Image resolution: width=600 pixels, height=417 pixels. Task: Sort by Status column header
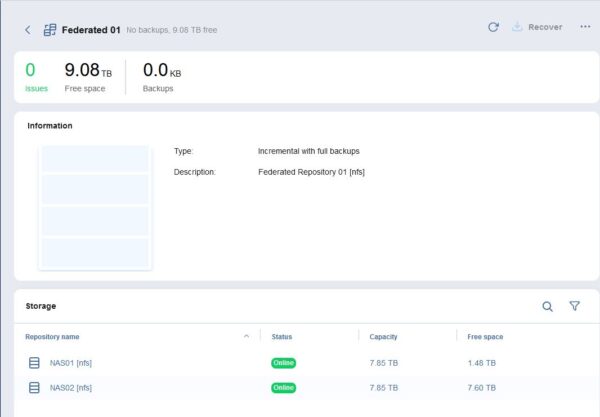tap(282, 337)
